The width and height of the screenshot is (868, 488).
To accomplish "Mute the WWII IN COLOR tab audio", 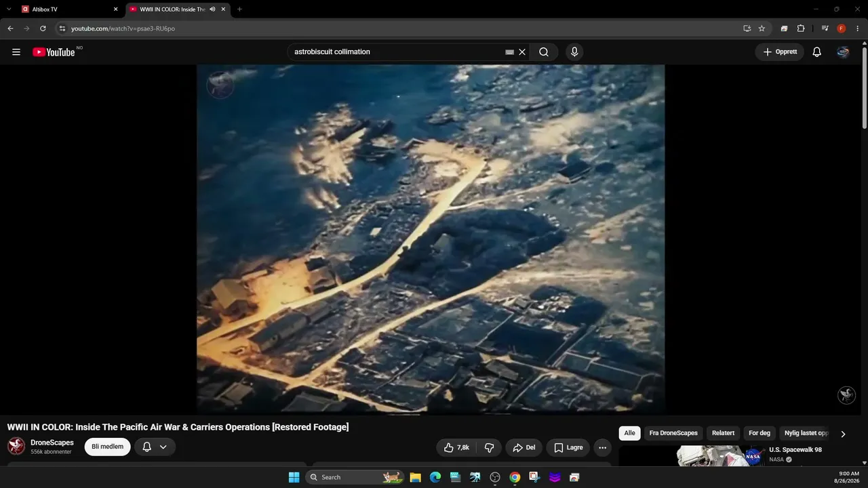I will click(212, 9).
